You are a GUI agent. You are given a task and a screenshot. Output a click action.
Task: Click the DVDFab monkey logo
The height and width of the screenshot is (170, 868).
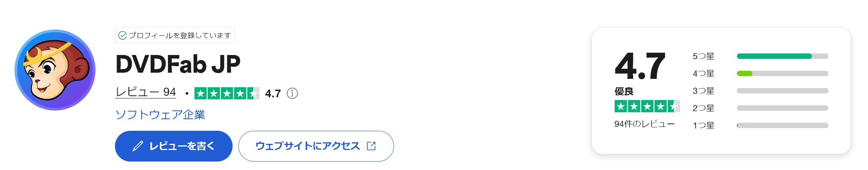coord(55,70)
